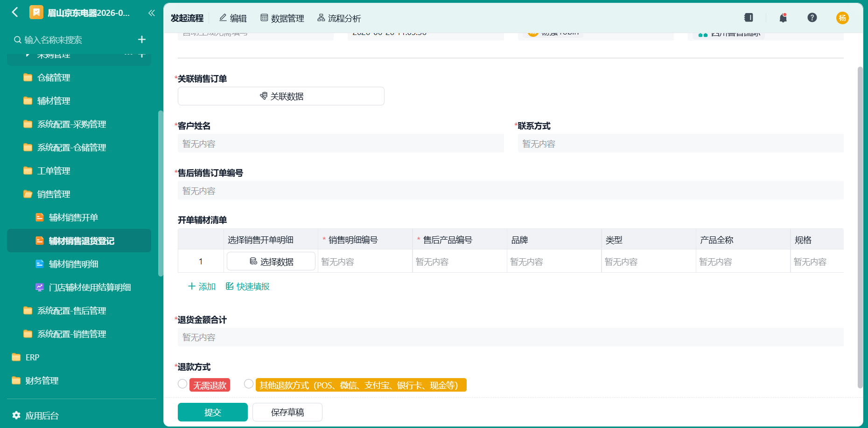This screenshot has width=868, height=428.
Task: Select 其他退款方式 radio option
Action: tap(249, 384)
